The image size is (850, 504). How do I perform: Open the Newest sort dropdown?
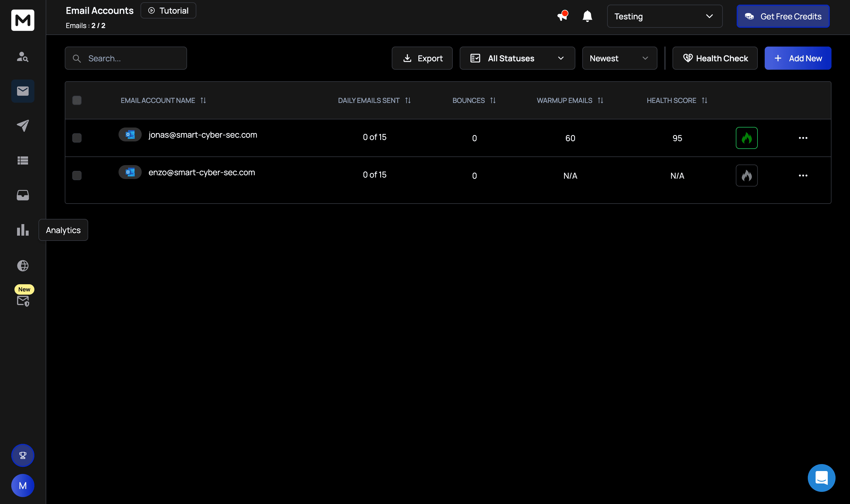click(x=619, y=58)
